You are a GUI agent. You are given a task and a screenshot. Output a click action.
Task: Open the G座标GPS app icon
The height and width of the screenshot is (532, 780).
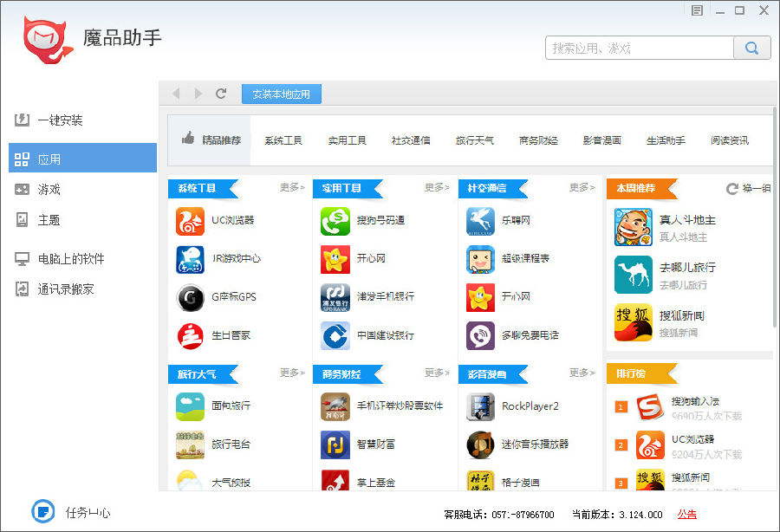click(190, 298)
